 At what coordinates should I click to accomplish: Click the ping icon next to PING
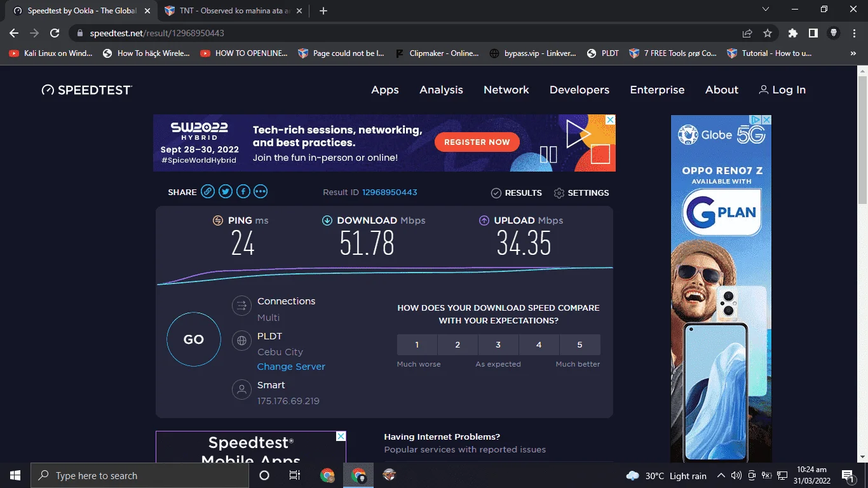click(x=218, y=220)
